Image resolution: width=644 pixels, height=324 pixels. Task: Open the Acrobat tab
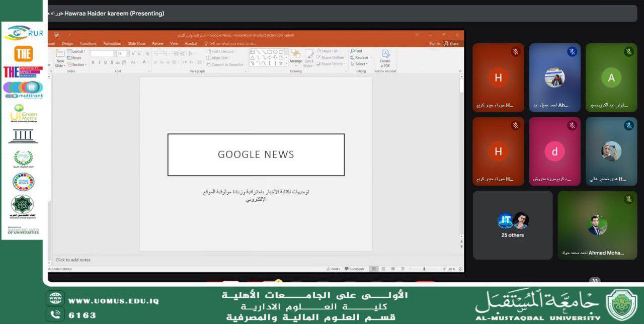(x=191, y=44)
